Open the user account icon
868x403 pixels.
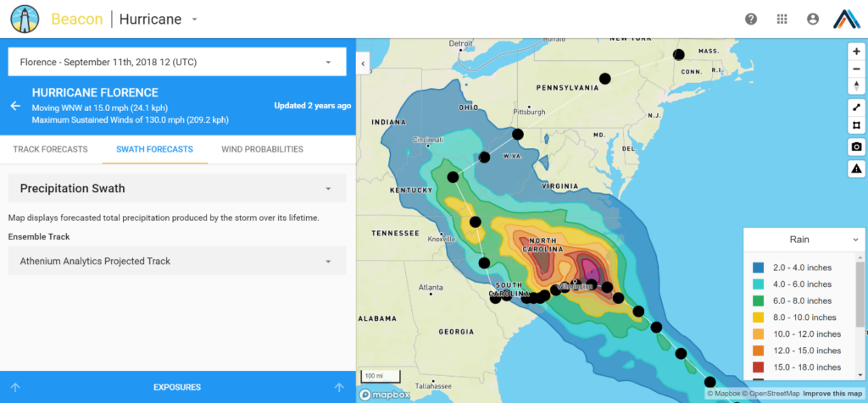[813, 19]
